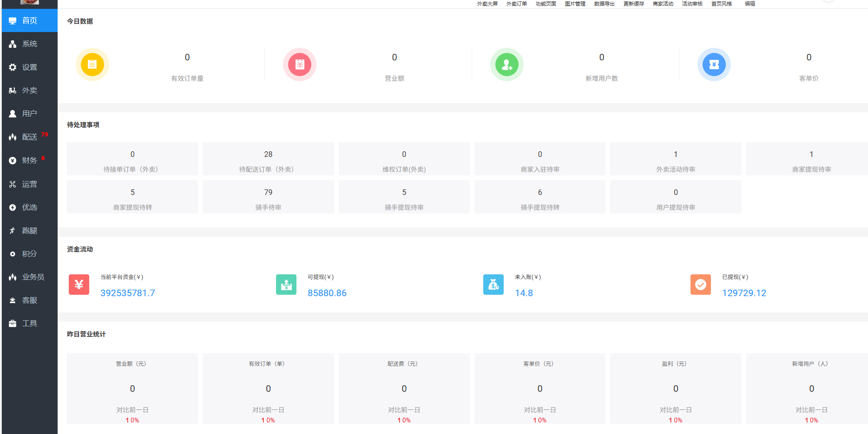
Task: Click the 外卖 delivery scooter icon
Action: coord(13,91)
